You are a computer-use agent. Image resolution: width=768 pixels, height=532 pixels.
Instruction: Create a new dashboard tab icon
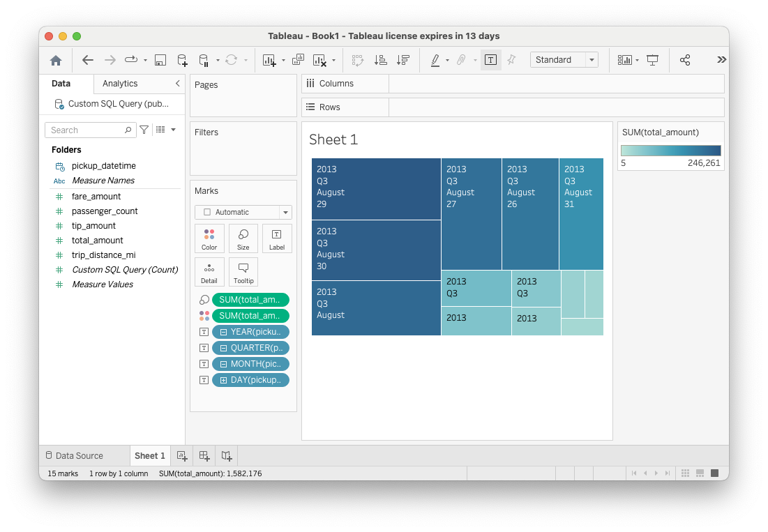tap(204, 456)
